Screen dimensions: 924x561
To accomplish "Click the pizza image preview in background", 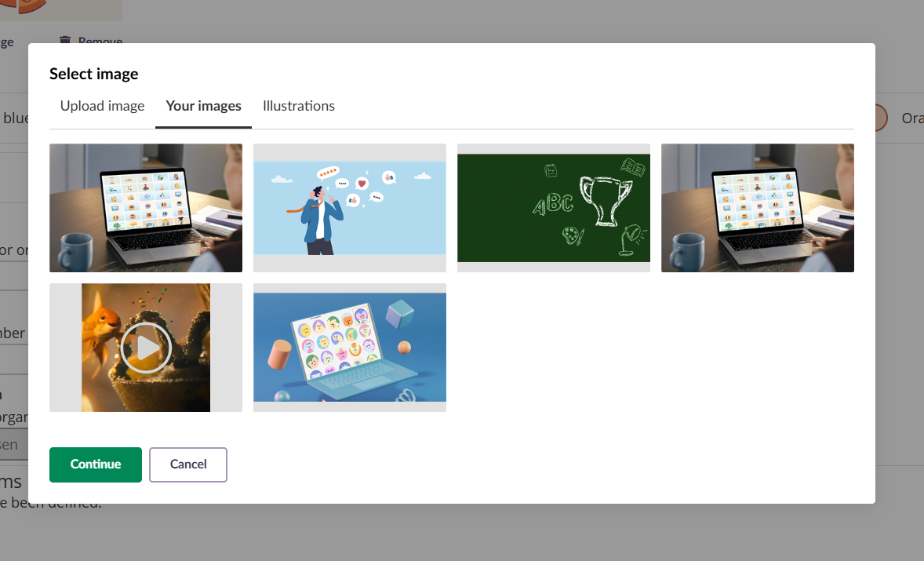I will pos(61,9).
